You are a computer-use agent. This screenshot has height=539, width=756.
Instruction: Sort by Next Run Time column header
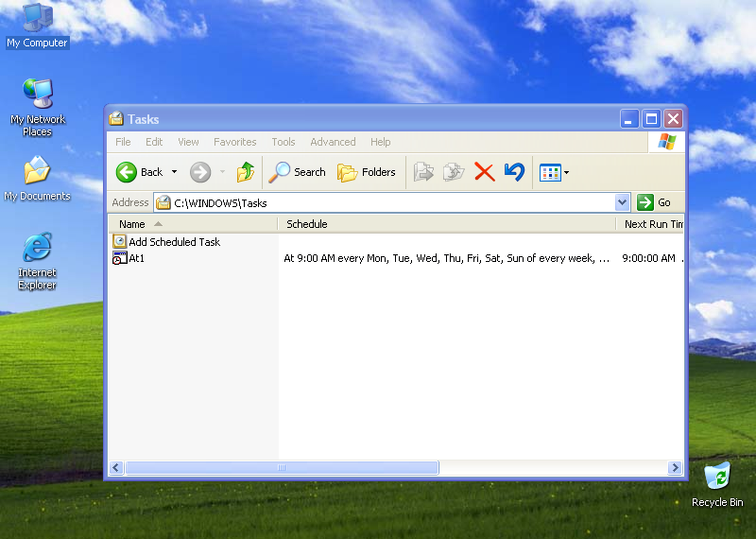(650, 224)
